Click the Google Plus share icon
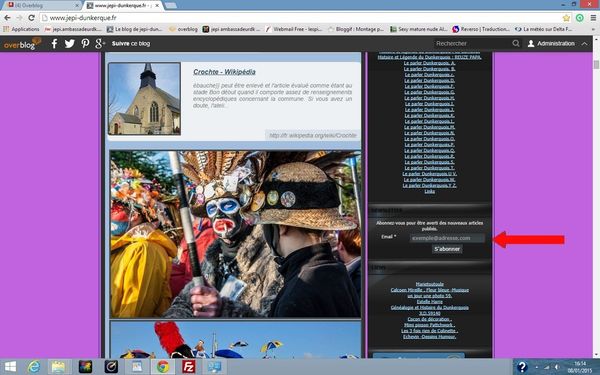600x375 pixels. pos(100,44)
